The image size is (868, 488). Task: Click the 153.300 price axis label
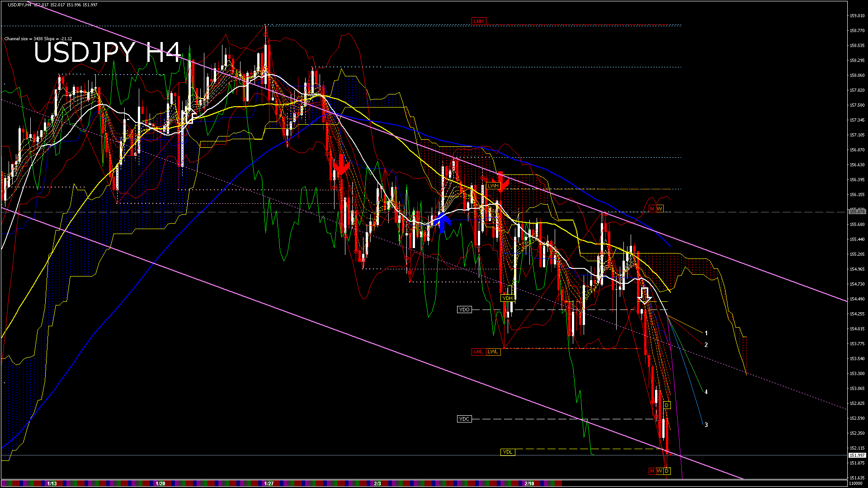[857, 374]
